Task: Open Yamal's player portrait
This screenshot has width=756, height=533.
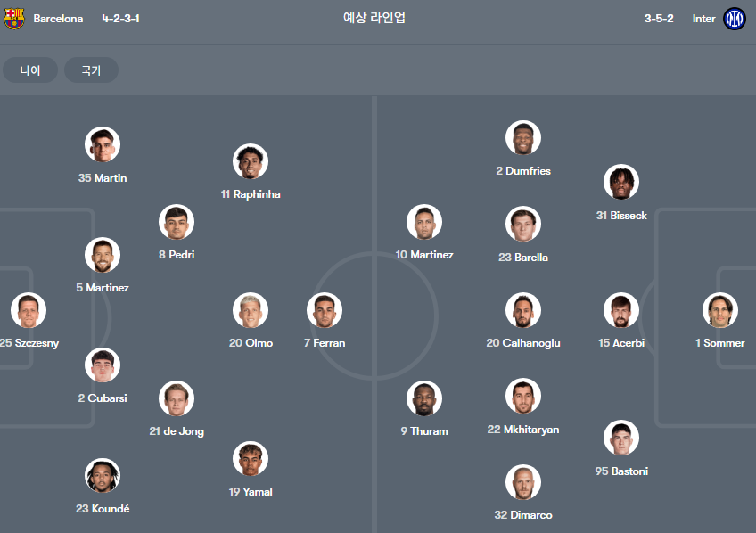Action: [x=251, y=459]
